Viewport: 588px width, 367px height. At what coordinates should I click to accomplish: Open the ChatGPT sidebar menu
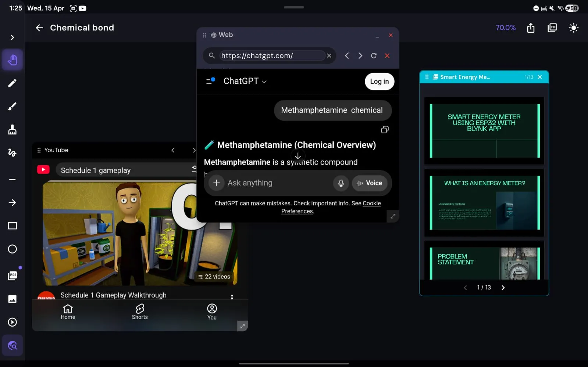point(210,81)
